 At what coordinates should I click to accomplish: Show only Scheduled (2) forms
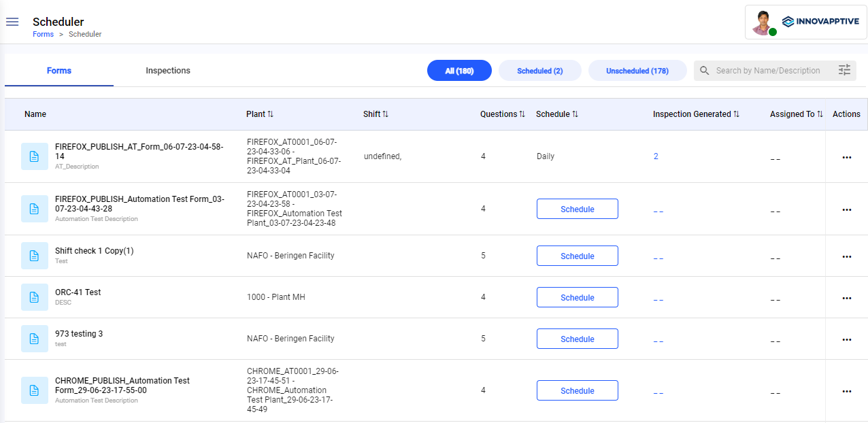coord(539,71)
